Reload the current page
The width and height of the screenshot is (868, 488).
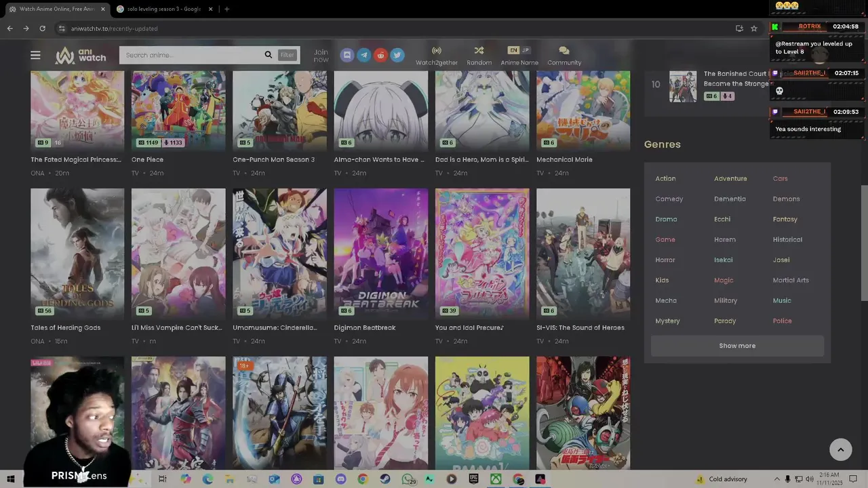42,28
